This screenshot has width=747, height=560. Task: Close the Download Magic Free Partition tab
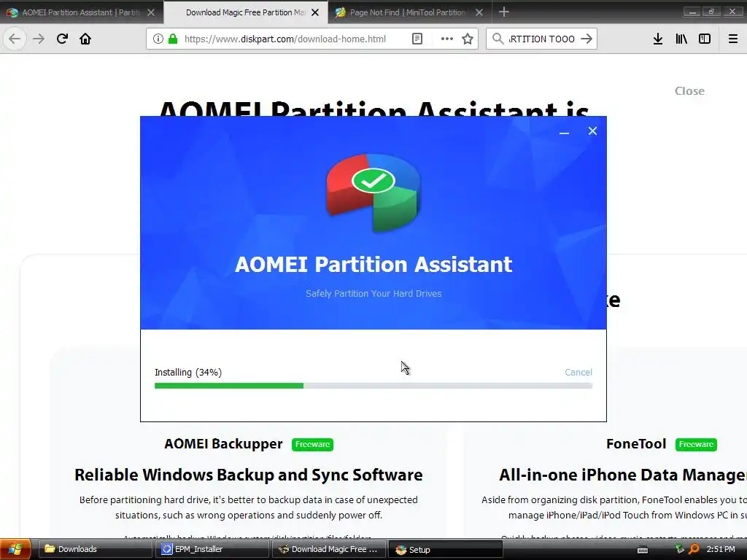point(315,12)
